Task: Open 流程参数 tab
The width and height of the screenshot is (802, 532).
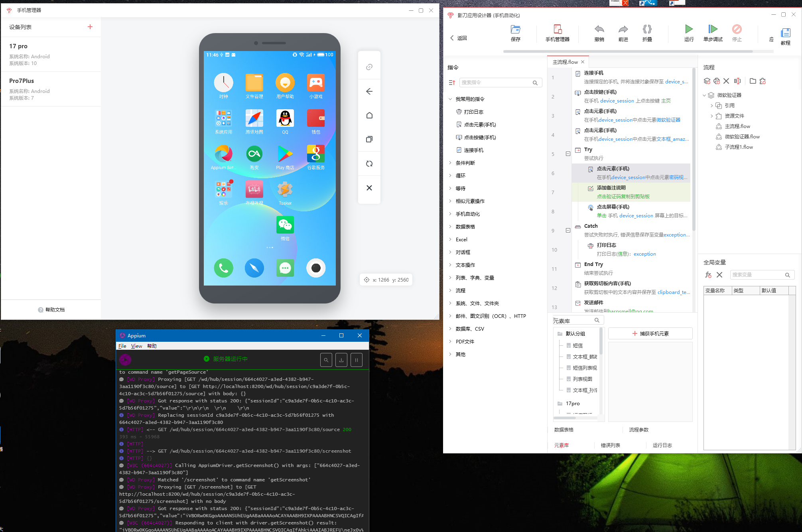Action: click(x=638, y=430)
